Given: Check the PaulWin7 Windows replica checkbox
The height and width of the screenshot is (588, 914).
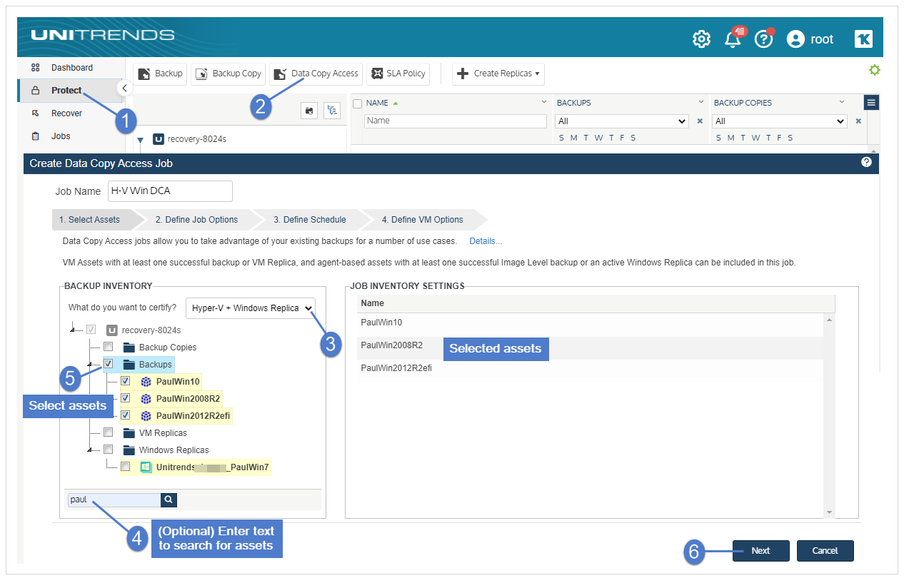Looking at the screenshot, I should 125,467.
